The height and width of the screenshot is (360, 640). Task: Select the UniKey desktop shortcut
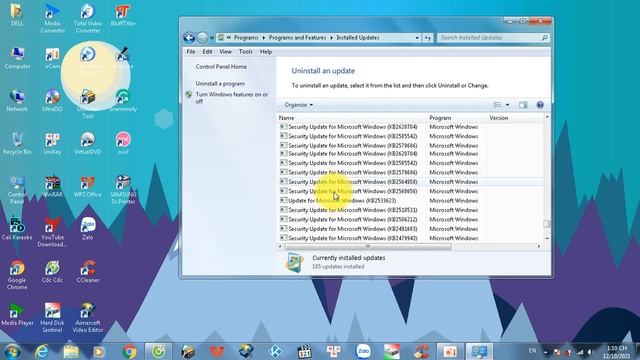click(52, 143)
